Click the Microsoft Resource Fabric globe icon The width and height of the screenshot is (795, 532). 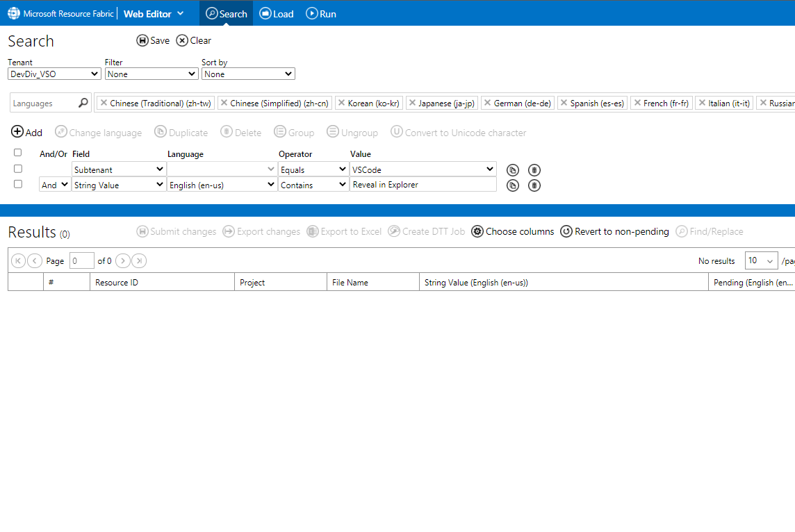tap(14, 14)
